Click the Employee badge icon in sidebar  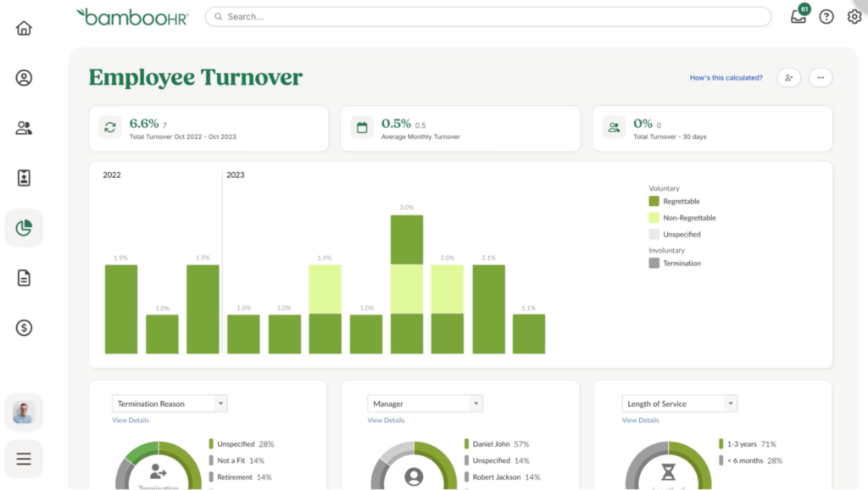click(x=24, y=177)
